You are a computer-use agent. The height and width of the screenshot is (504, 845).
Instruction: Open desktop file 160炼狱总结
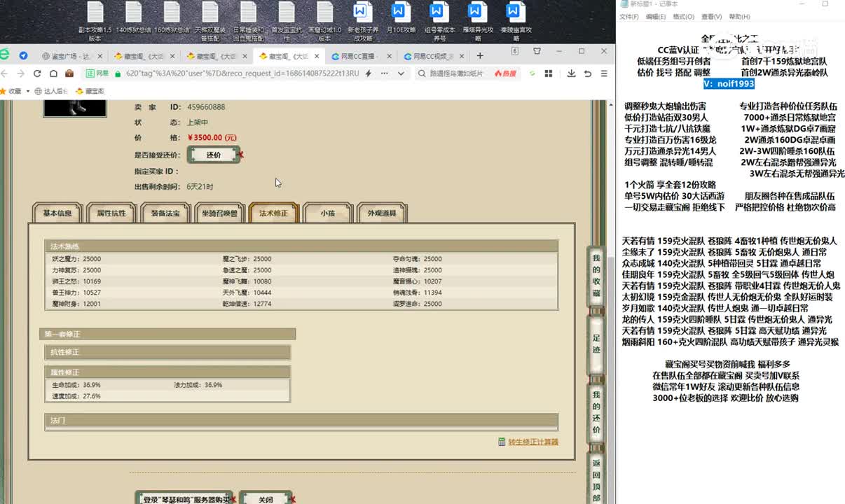tap(171, 18)
